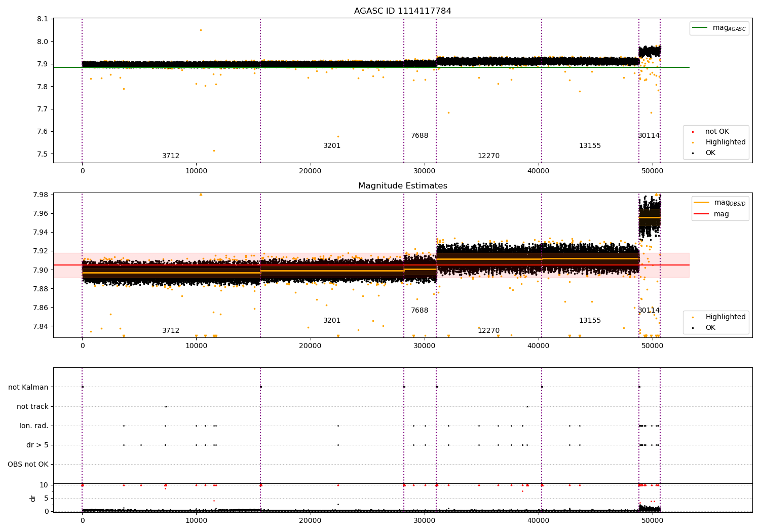The height and width of the screenshot is (532, 760).
Task: Select the "Ion. rad." axis label
Action: (x=34, y=426)
